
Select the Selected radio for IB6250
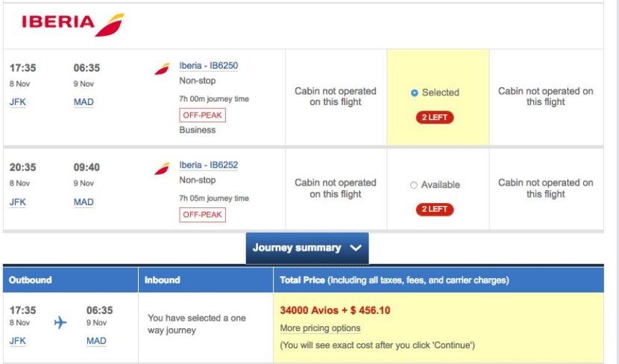click(415, 93)
